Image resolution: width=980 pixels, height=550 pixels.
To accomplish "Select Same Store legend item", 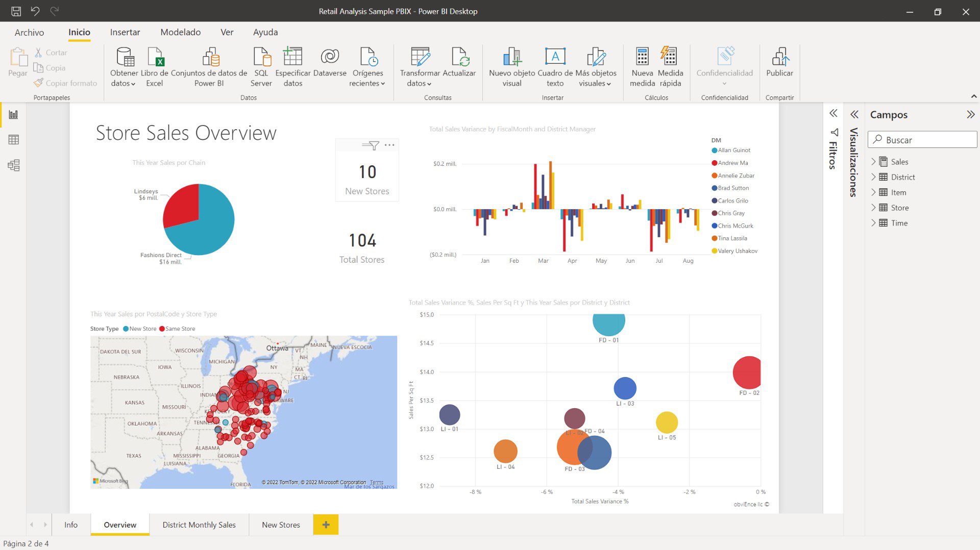I will [177, 329].
